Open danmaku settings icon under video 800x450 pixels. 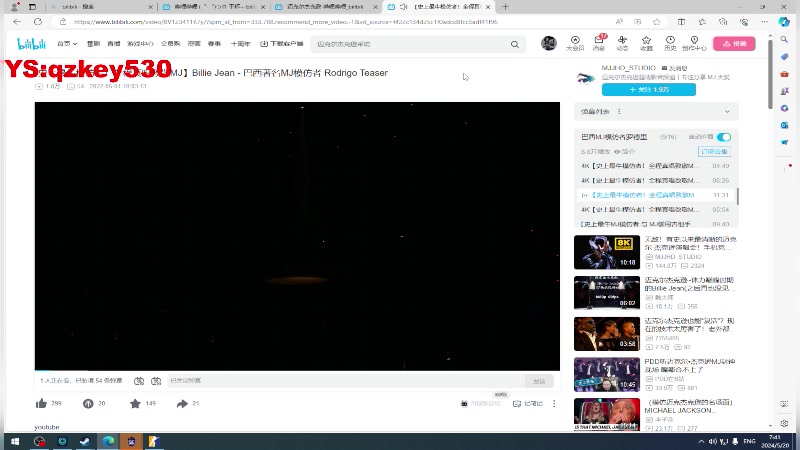pos(156,381)
